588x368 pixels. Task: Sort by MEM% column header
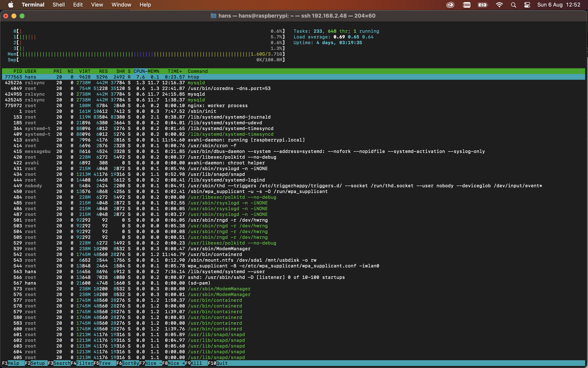[x=154, y=71]
